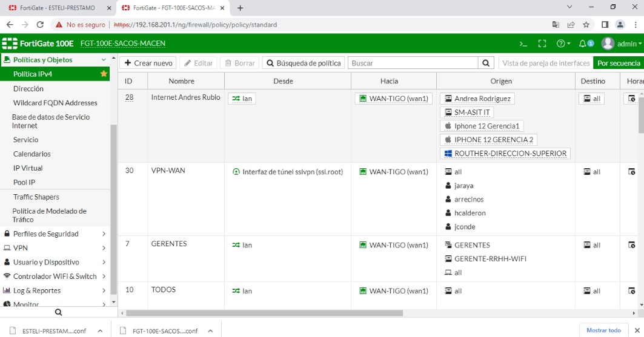This screenshot has height=337, width=644.
Task: Click the Buscar search input field
Action: click(414, 63)
